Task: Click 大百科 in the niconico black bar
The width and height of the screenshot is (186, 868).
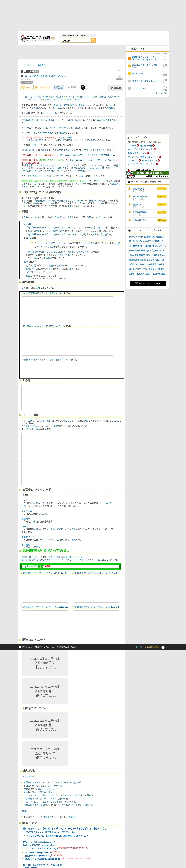Action: tap(53, 647)
